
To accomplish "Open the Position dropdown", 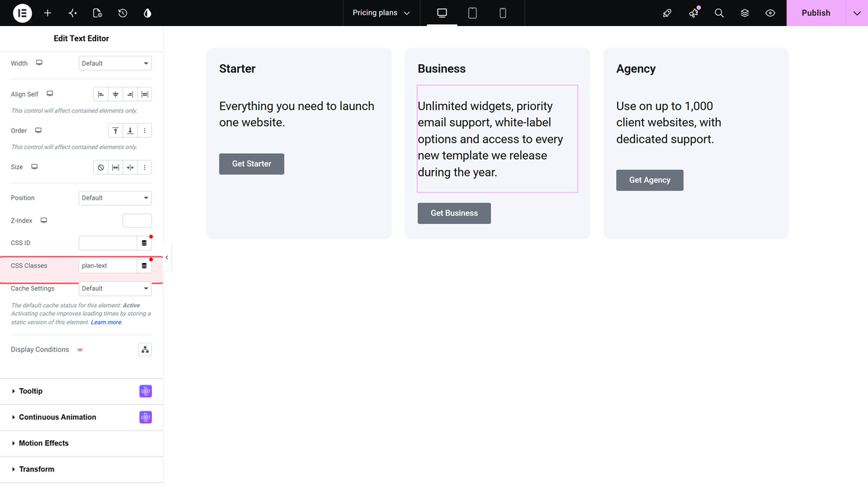I will coord(115,198).
